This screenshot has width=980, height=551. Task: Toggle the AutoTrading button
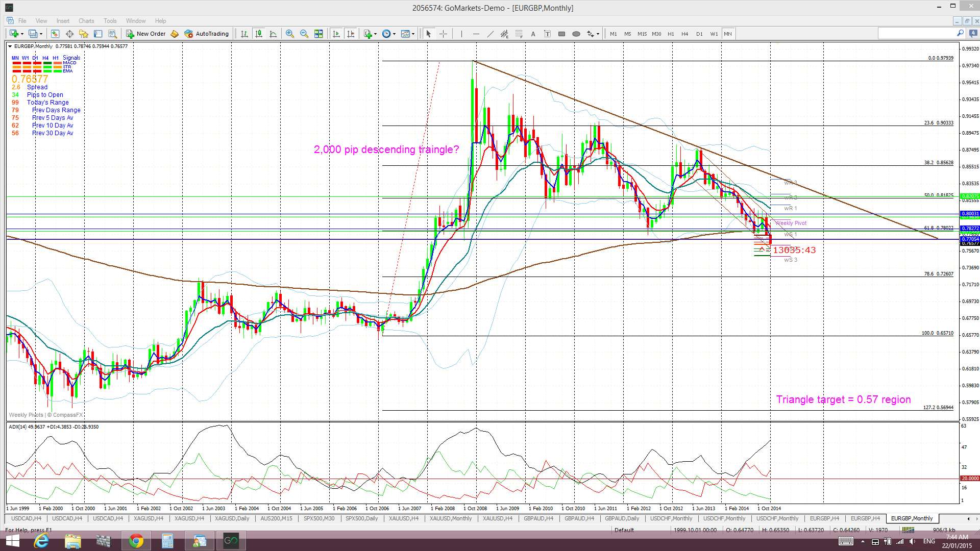[207, 34]
